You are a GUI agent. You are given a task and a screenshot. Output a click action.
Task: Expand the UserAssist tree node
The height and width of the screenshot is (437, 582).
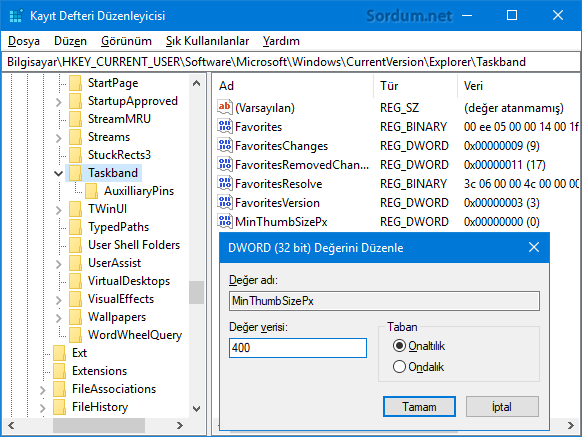(x=59, y=264)
